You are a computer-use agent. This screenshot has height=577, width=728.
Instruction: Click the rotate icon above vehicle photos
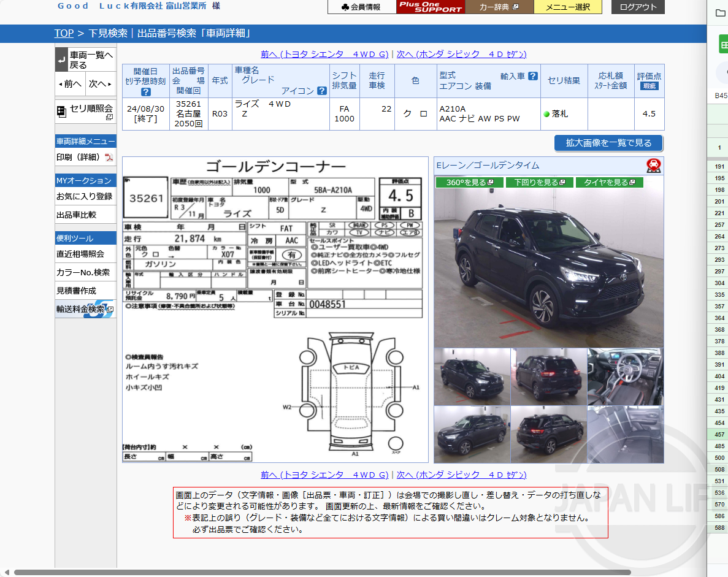pos(654,165)
